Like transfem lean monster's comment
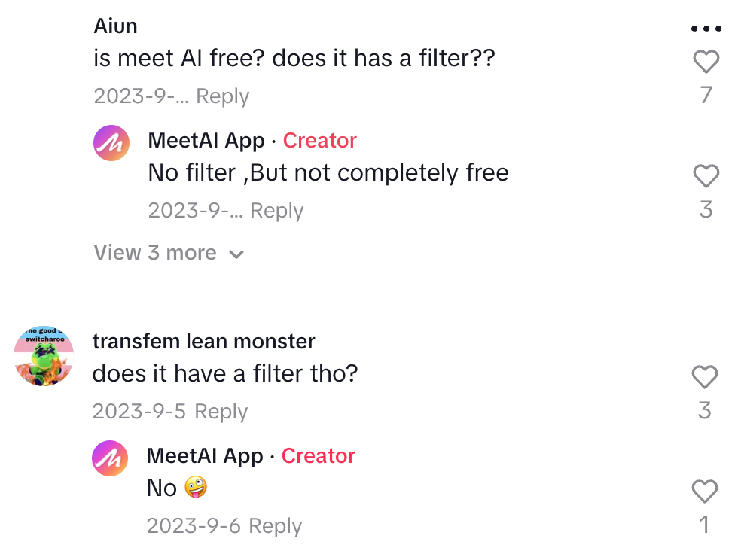 click(705, 376)
